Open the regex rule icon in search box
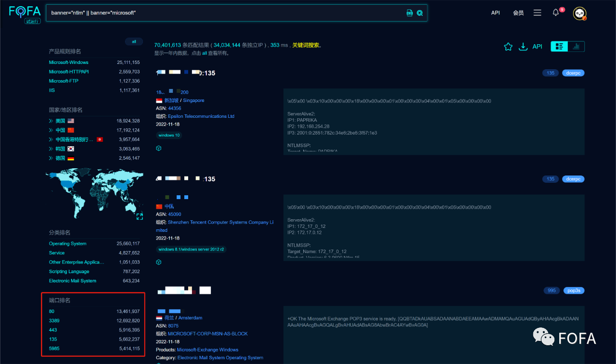The height and width of the screenshot is (364, 616). (410, 13)
